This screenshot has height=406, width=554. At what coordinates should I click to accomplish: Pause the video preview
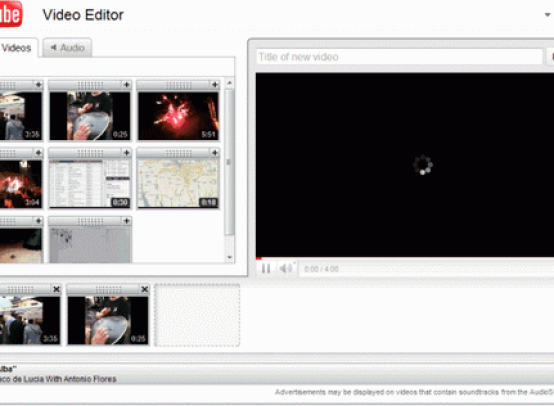pyautogui.click(x=266, y=269)
